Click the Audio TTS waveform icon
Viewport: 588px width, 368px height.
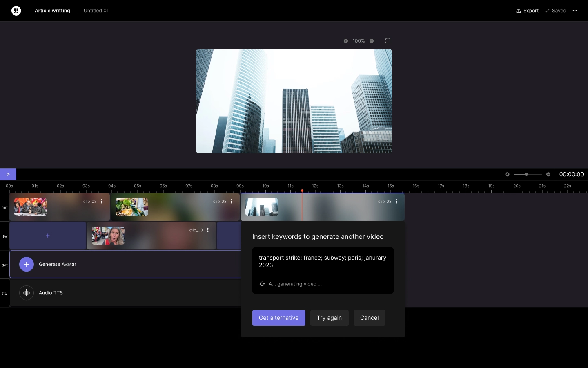coord(26,293)
